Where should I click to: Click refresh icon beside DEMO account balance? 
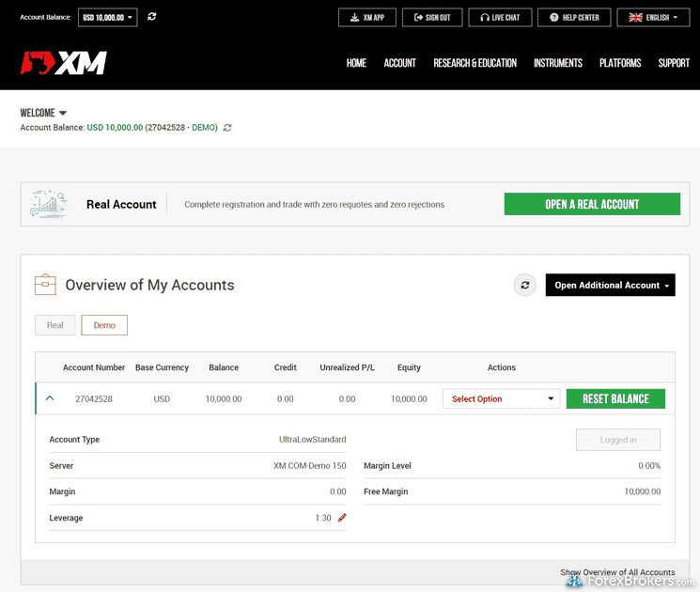click(x=227, y=128)
